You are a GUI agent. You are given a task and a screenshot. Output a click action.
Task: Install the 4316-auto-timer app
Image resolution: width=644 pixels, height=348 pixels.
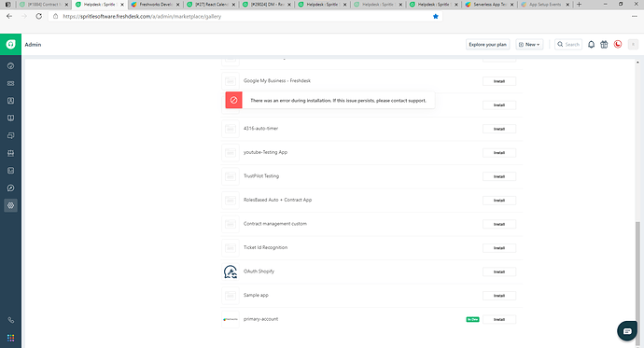(x=499, y=129)
